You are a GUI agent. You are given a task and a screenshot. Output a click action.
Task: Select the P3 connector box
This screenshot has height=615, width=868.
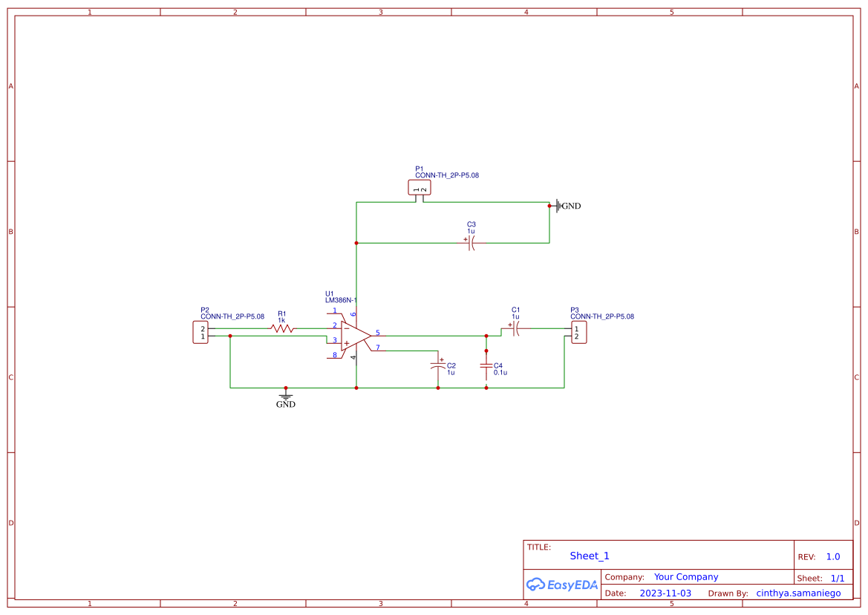[x=578, y=332]
